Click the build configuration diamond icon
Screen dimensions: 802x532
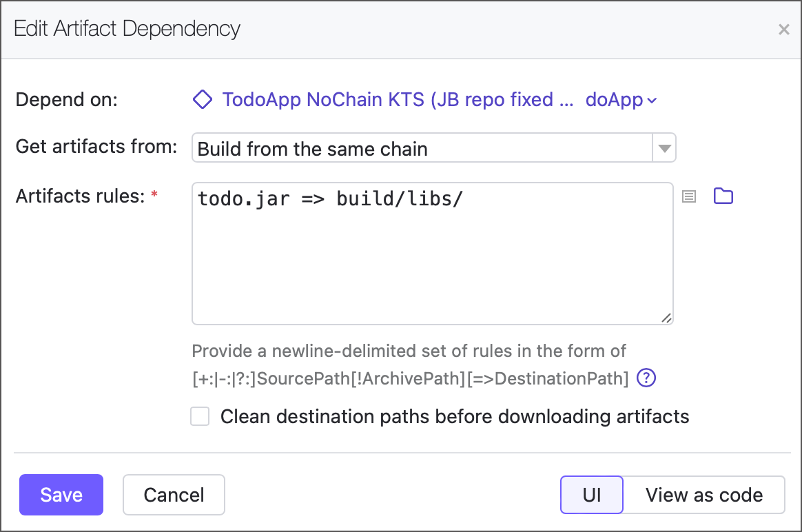202,100
